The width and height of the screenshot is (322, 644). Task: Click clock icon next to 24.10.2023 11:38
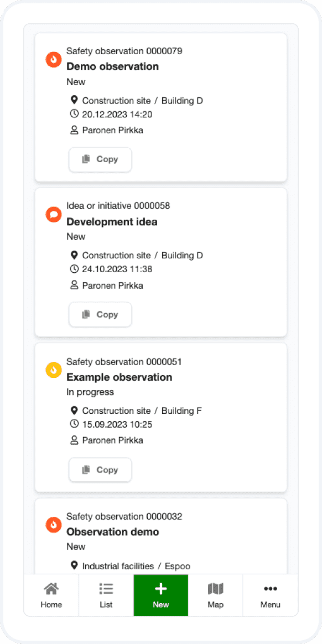coord(74,269)
